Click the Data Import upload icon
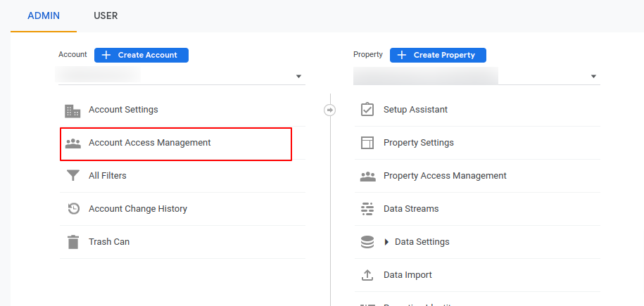The image size is (644, 306). (x=367, y=275)
